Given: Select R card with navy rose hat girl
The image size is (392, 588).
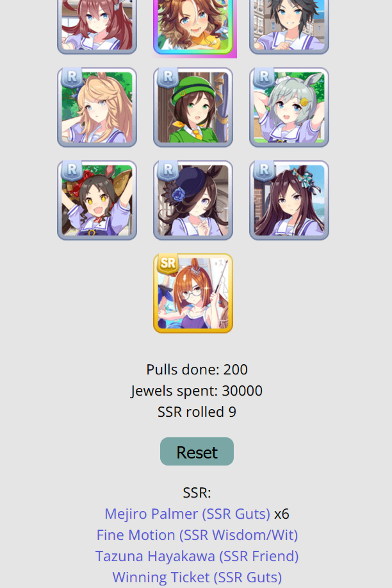Looking at the screenshot, I should [x=193, y=200].
